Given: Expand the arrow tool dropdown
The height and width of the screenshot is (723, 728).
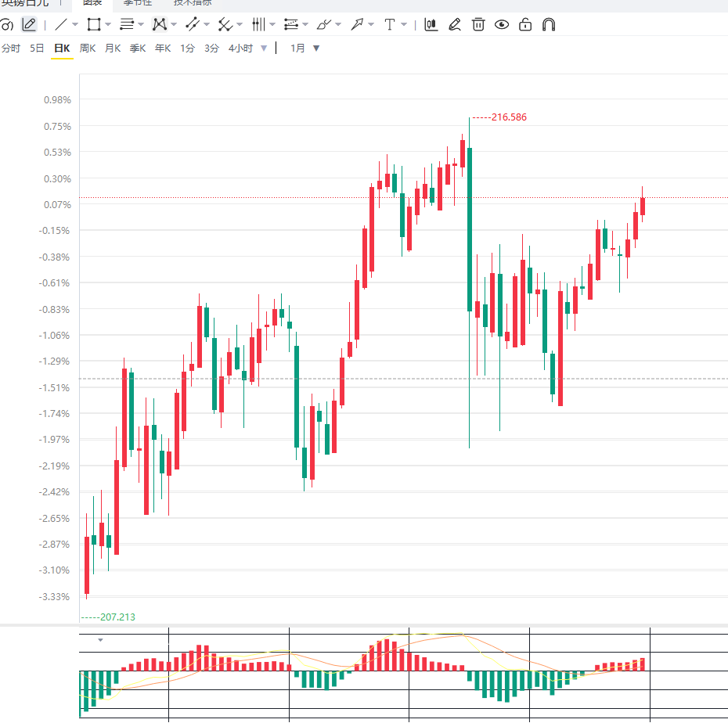Looking at the screenshot, I should click(x=371, y=24).
